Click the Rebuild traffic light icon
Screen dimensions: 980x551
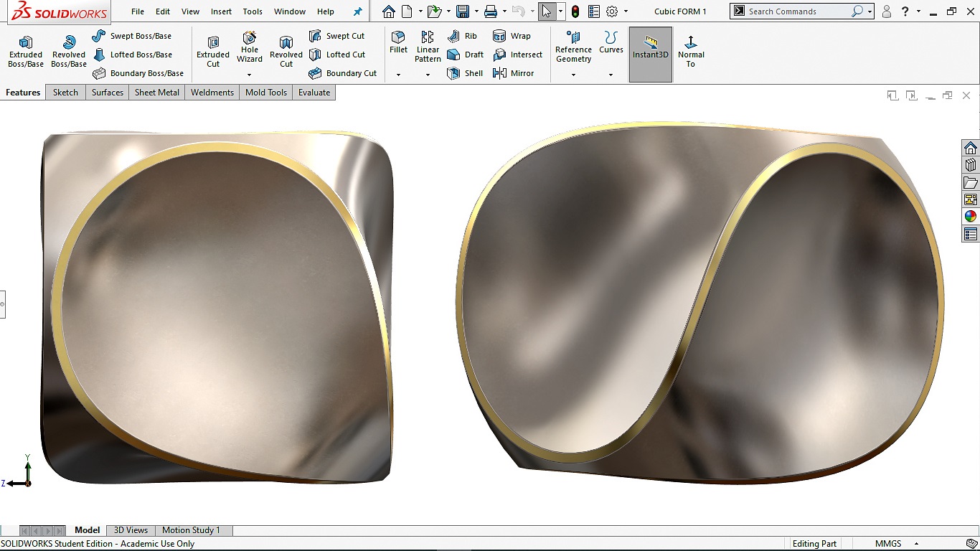click(x=575, y=11)
